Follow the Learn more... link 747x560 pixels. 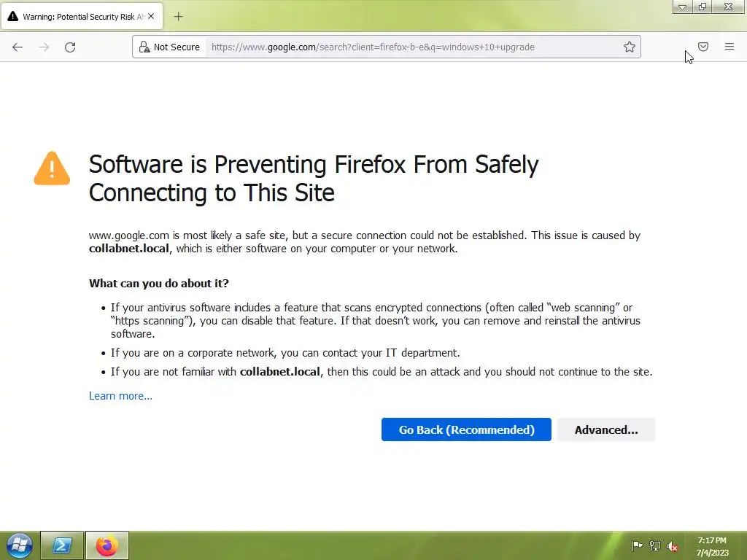tap(120, 396)
